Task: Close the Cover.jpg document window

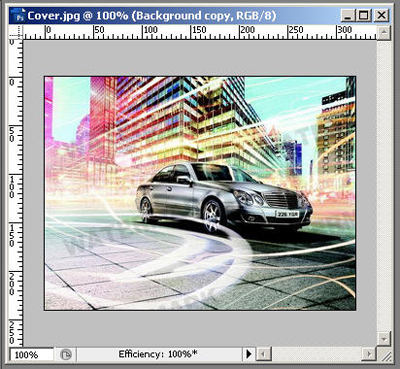Action: pos(381,16)
